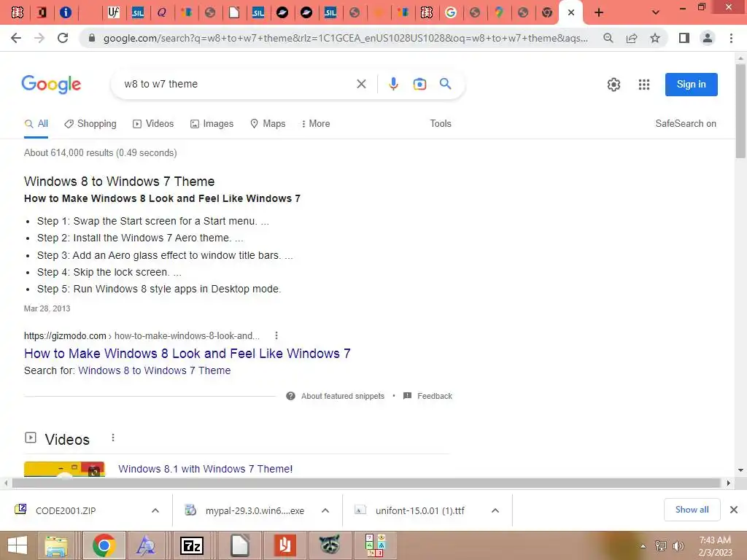This screenshot has width=747, height=560.
Task: Open the search Tools options
Action: [441, 124]
